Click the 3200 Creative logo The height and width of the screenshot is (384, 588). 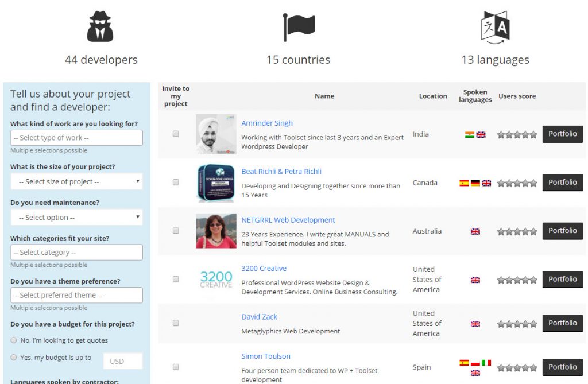pos(216,280)
